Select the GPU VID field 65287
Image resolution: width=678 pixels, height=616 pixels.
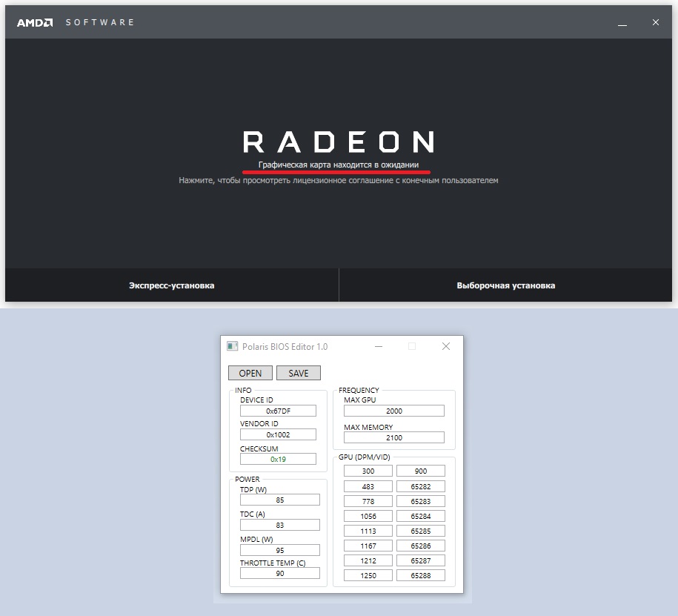(421, 560)
